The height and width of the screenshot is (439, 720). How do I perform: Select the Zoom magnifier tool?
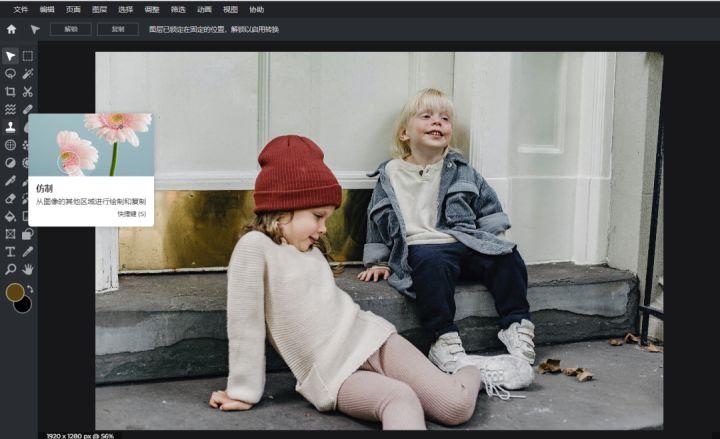tap(10, 269)
